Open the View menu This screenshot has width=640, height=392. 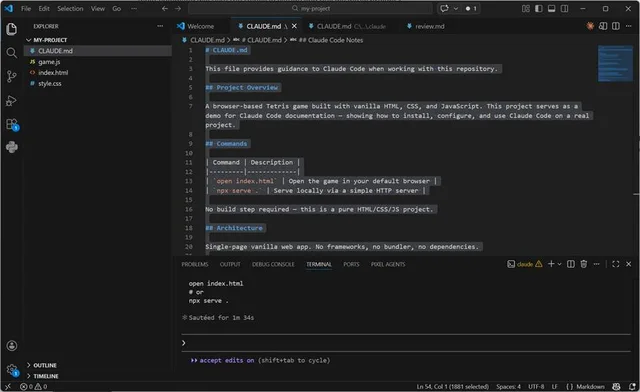click(x=98, y=9)
